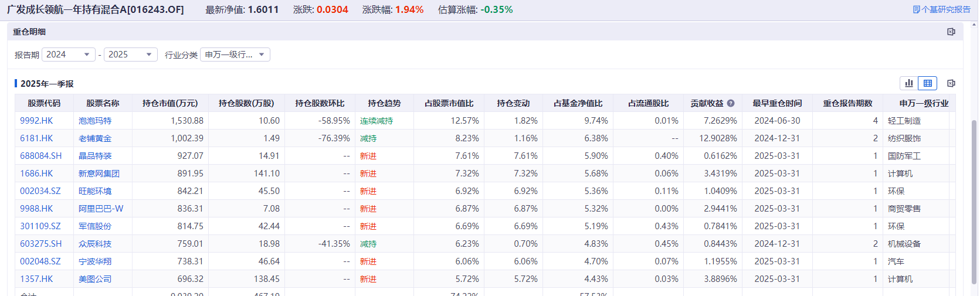This screenshot has height=296, width=980.
Task: Open stock code 688084.SH
Action: 40,156
